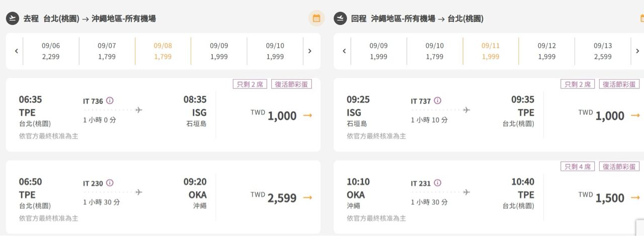This screenshot has width=644, height=236.
Task: Select the TWD 1,500 return fare arrow
Action: pos(635,198)
